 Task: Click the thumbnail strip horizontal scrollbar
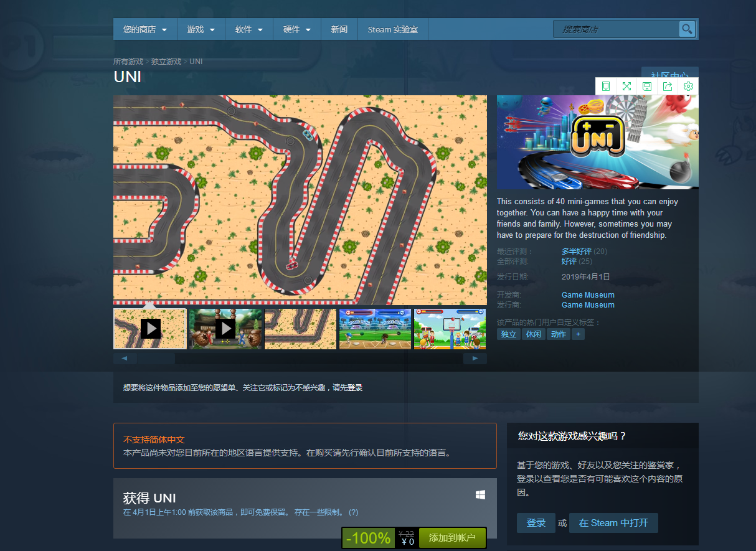[x=300, y=359]
